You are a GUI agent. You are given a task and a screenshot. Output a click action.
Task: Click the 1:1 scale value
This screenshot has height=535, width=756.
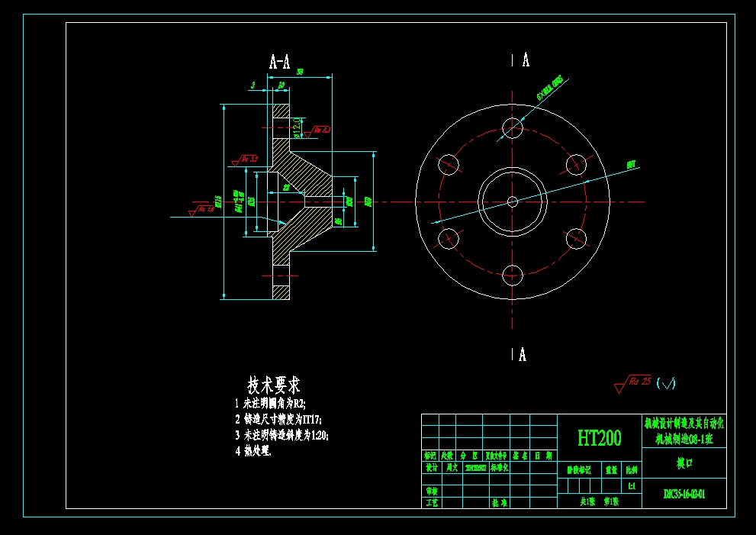pos(632,486)
